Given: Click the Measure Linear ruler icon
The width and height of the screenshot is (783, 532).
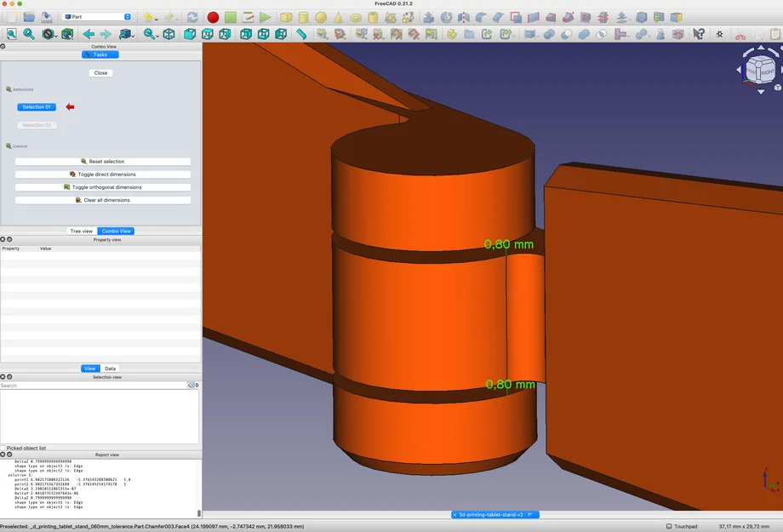Looking at the screenshot, I should [x=301, y=34].
